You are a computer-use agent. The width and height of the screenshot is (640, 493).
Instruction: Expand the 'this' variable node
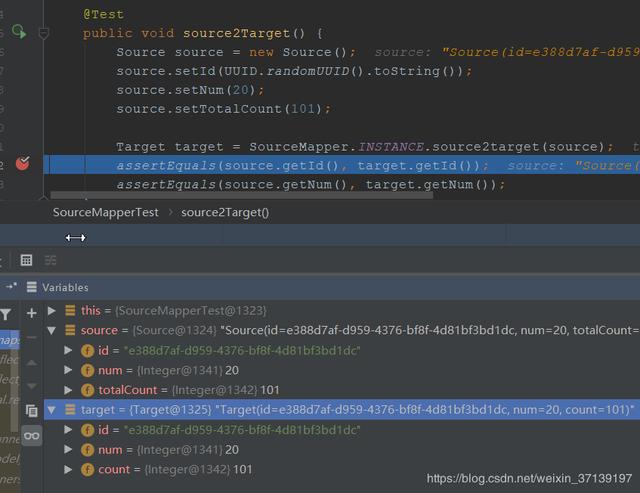click(x=51, y=311)
